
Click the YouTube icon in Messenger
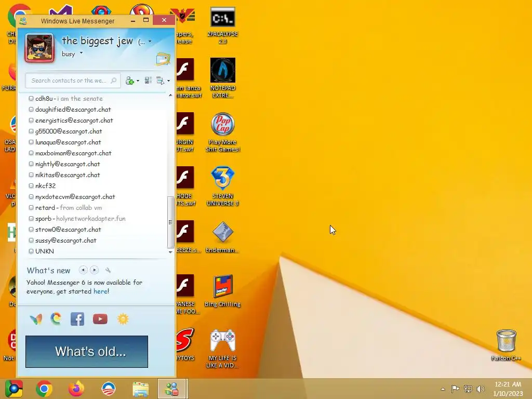100,320
